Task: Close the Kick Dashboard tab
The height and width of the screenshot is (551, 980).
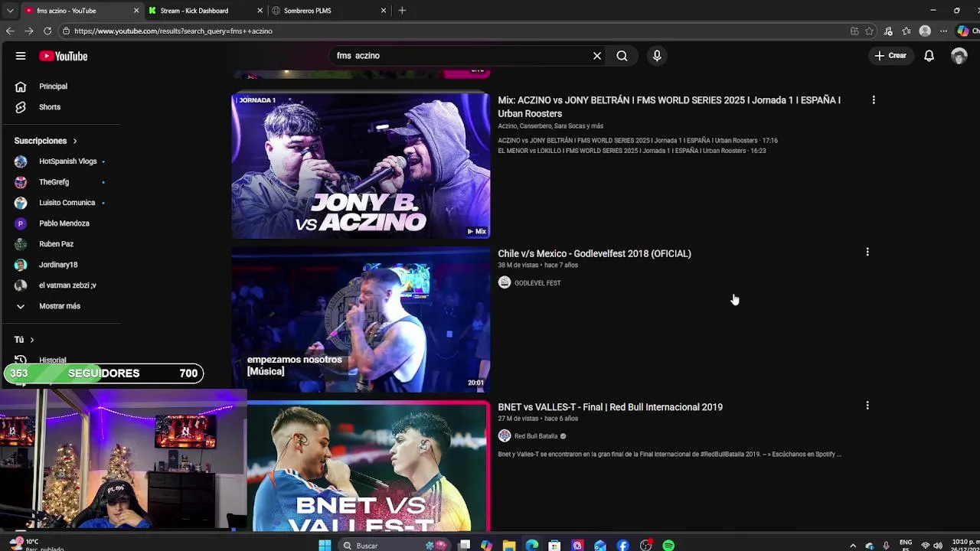Action: (260, 11)
